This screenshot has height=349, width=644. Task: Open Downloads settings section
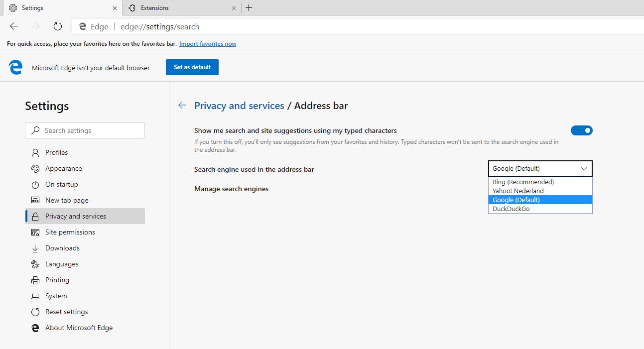[x=62, y=248]
